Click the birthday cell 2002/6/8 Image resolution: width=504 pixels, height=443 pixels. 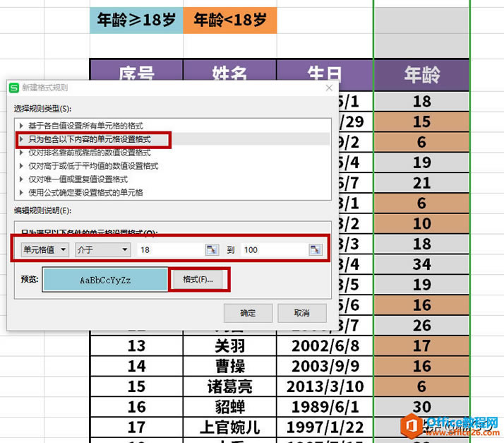click(x=325, y=345)
